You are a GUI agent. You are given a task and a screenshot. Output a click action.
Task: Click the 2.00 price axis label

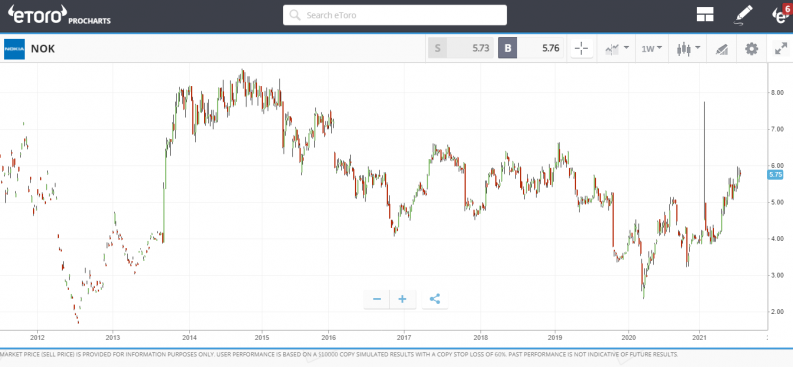coord(777,312)
